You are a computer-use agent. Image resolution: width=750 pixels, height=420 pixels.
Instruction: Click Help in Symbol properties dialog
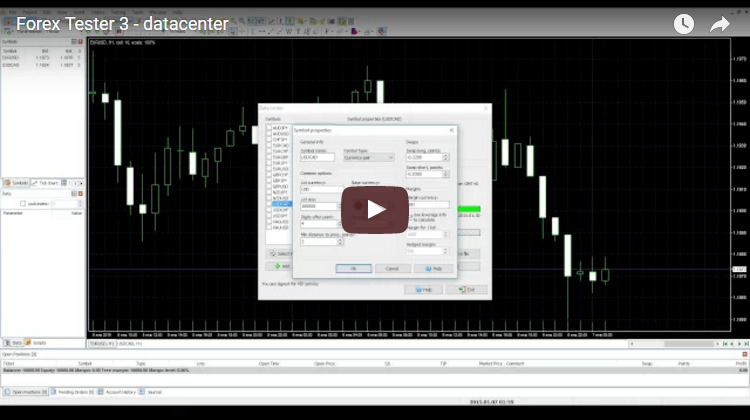(x=433, y=268)
